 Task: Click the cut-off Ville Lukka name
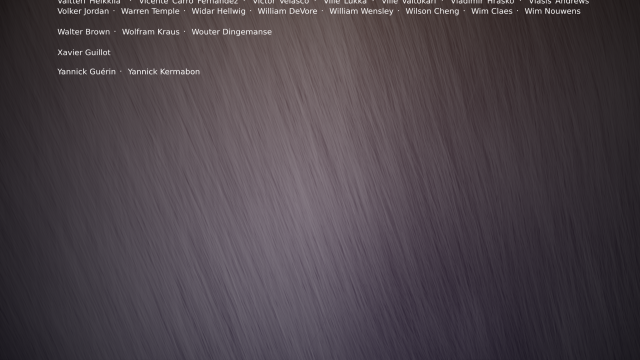(x=345, y=2)
